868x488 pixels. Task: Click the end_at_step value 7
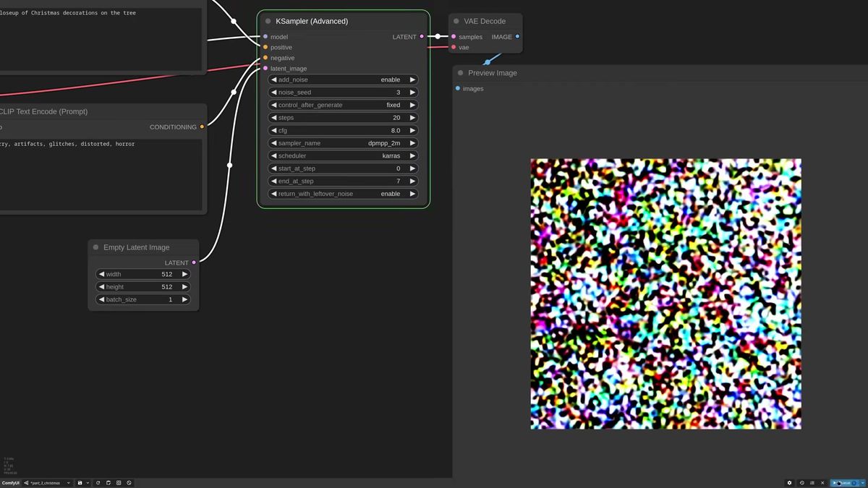click(398, 181)
